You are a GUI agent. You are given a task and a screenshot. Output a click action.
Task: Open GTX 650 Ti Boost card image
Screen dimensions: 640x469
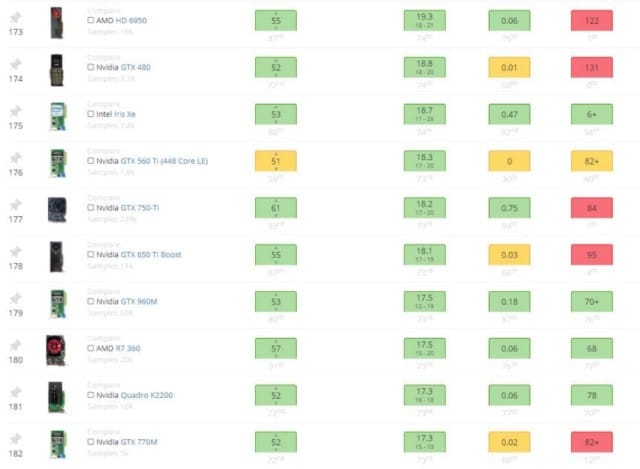57,256
